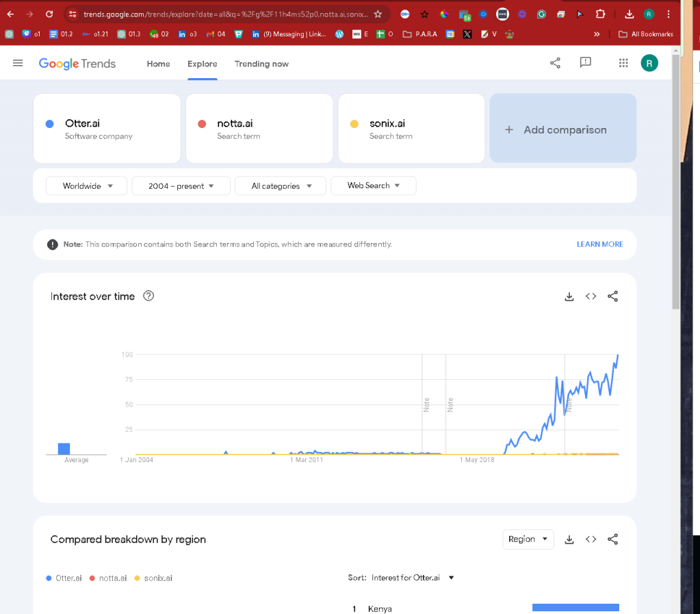Screen dimensions: 700x614
Task: Show Chrome downloads
Action: (x=629, y=14)
